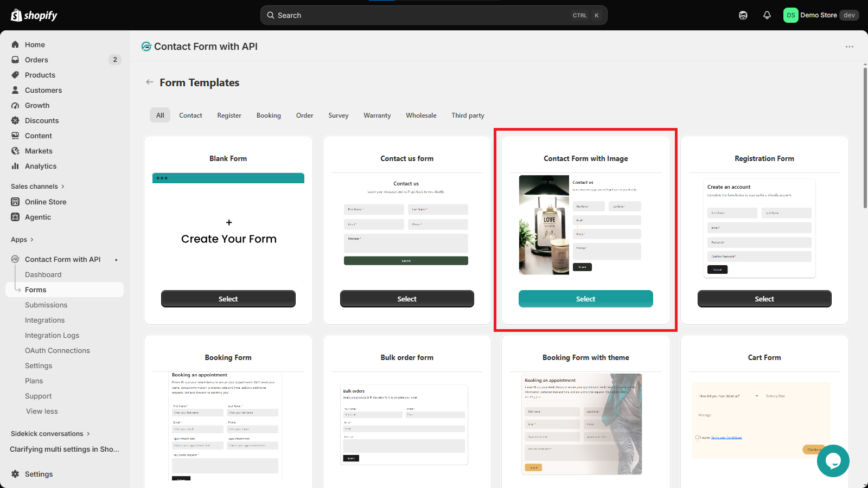Viewport: 868px width, 488px height.
Task: Open Integration Logs
Action: [52, 335]
